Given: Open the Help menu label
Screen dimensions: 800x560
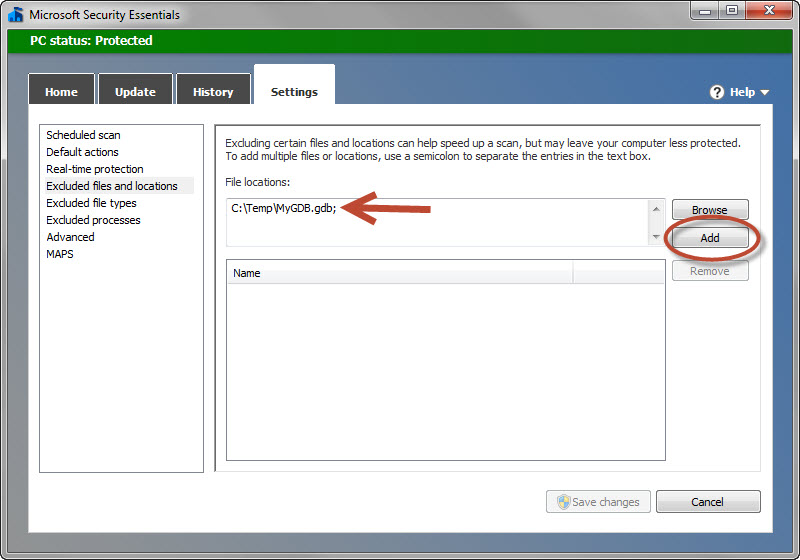Looking at the screenshot, I should coord(742,92).
